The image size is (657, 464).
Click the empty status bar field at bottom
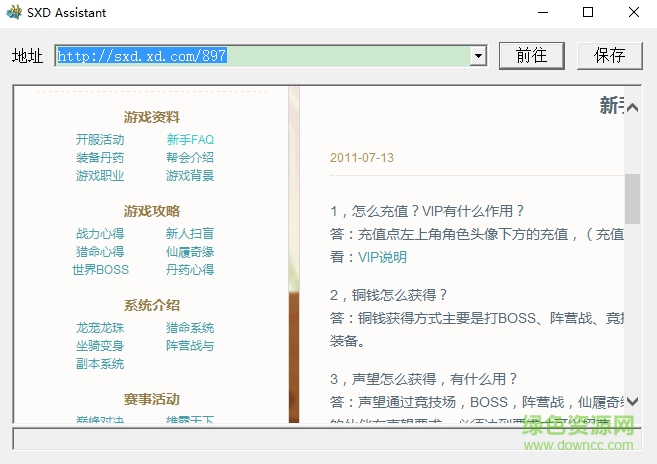pos(327,439)
